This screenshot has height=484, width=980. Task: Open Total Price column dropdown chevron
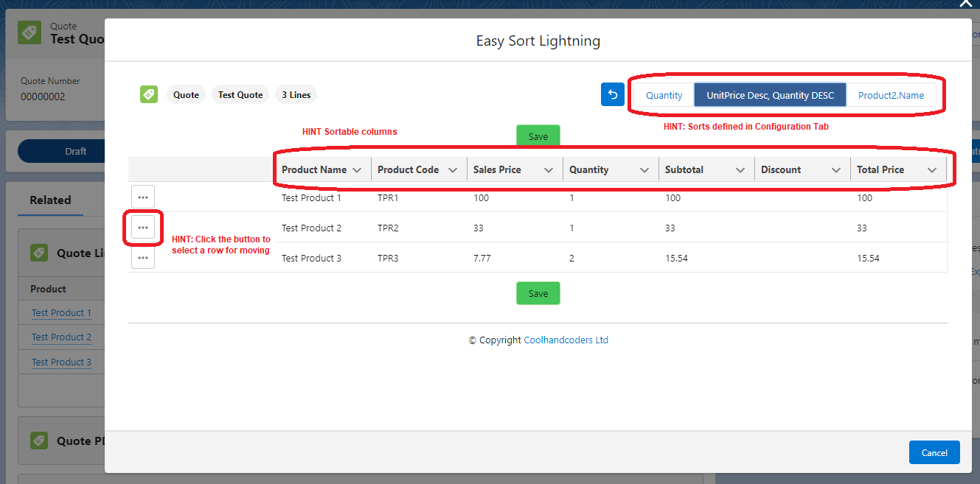pyautogui.click(x=932, y=170)
